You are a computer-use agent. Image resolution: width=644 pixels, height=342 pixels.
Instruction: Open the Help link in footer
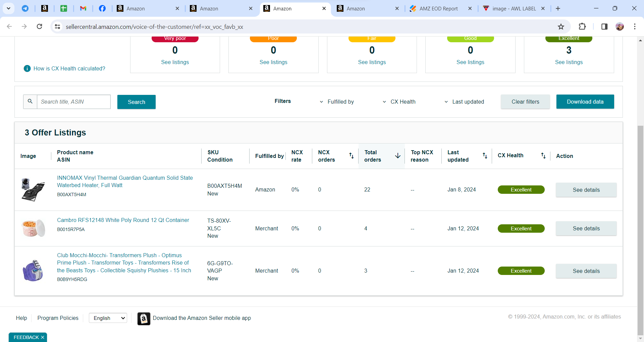tap(21, 318)
